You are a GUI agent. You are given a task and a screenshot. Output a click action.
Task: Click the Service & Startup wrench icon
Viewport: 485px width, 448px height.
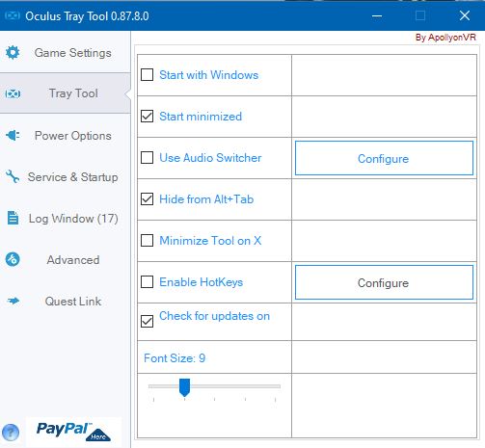click(x=13, y=176)
